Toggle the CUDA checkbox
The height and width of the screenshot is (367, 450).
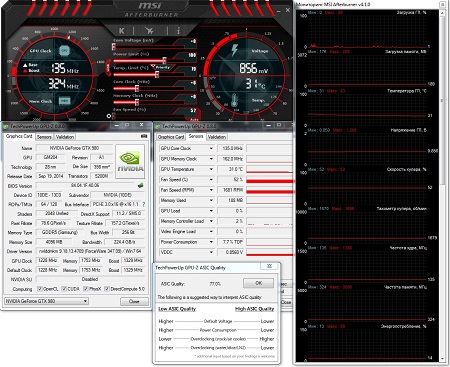(64, 289)
